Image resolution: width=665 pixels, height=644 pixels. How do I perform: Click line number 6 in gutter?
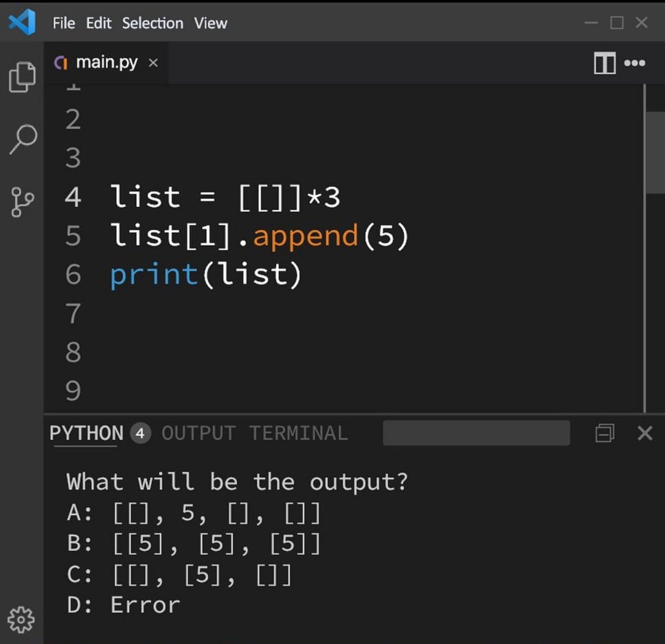point(73,275)
